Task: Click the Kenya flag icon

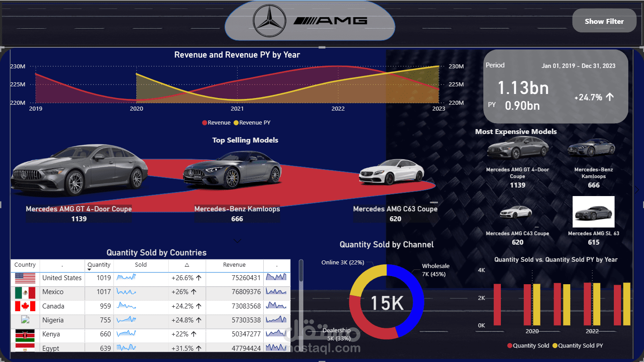Action: (25, 335)
